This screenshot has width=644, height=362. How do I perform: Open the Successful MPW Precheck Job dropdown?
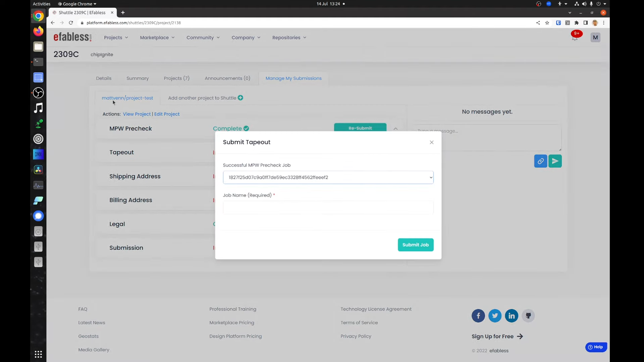pyautogui.click(x=328, y=177)
